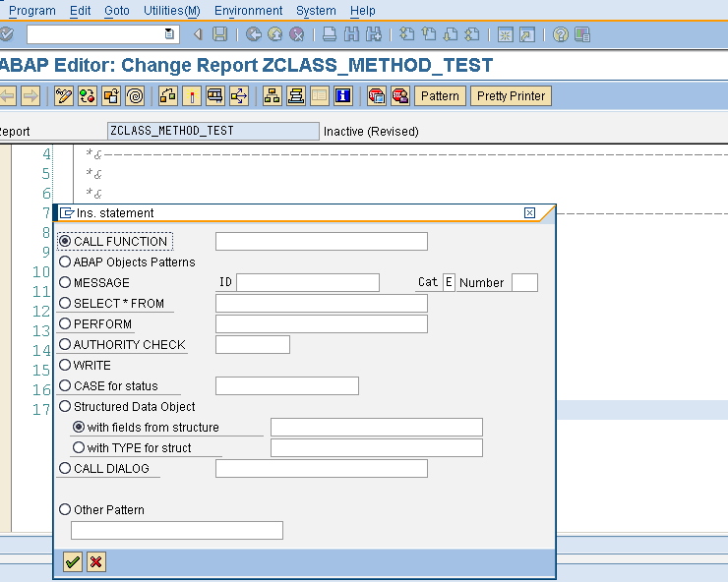Image resolution: width=728 pixels, height=582 pixels.
Task: Go to previous page icon
Action: (x=429, y=34)
